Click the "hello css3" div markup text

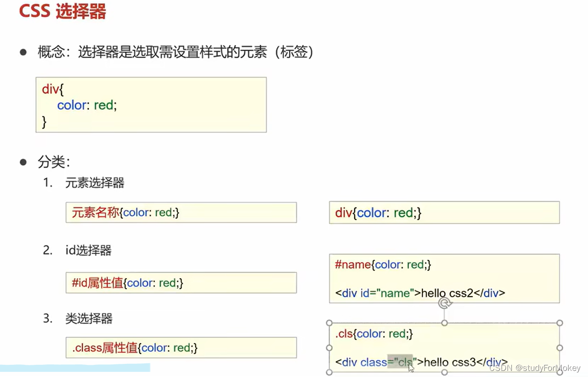click(x=422, y=362)
